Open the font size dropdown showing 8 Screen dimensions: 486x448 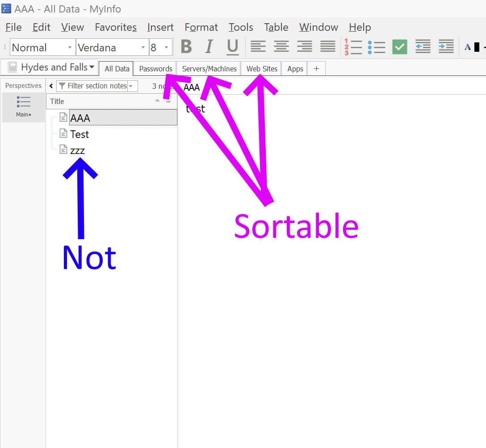click(166, 47)
